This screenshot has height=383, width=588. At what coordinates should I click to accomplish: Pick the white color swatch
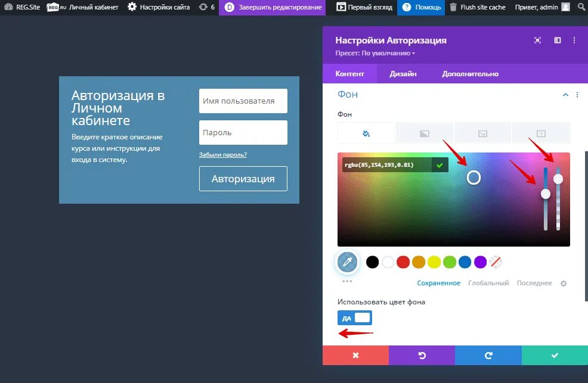tap(388, 262)
